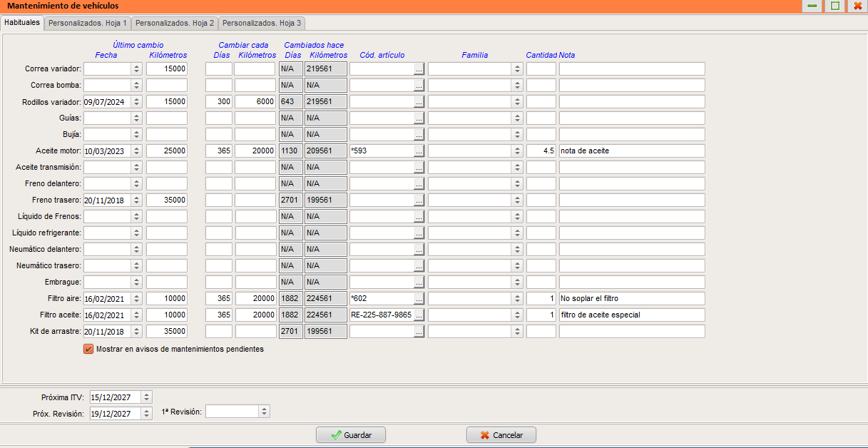Viewport: 868px width, 448px height.
Task: Click Freno trasero Fecha field
Action: click(108, 200)
